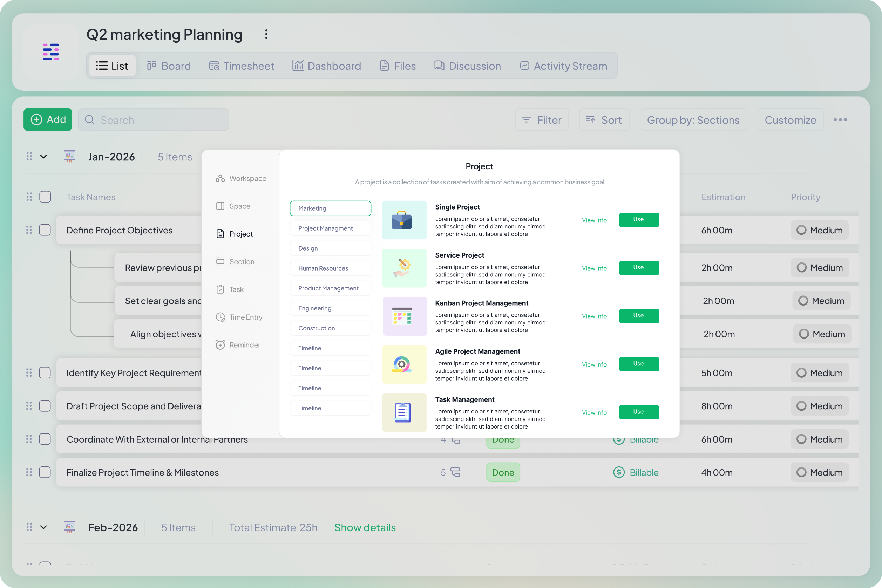Click drag handle for Define Project Objectives
The width and height of the screenshot is (882, 588).
click(29, 230)
